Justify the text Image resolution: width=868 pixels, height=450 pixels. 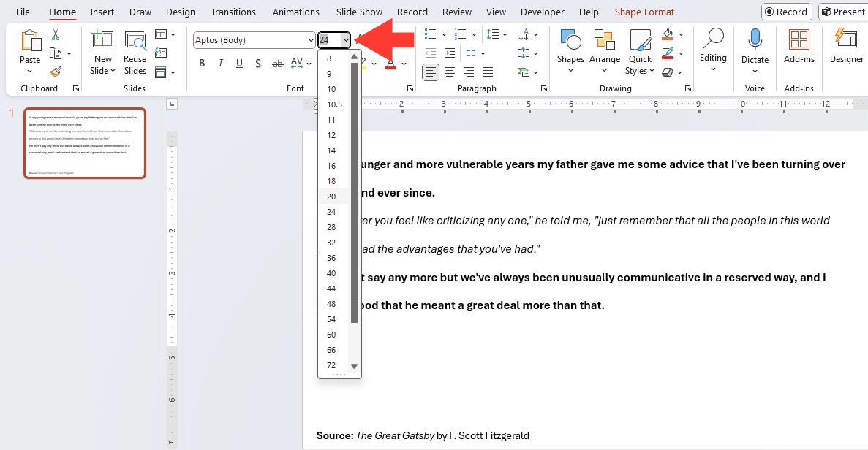(x=488, y=72)
